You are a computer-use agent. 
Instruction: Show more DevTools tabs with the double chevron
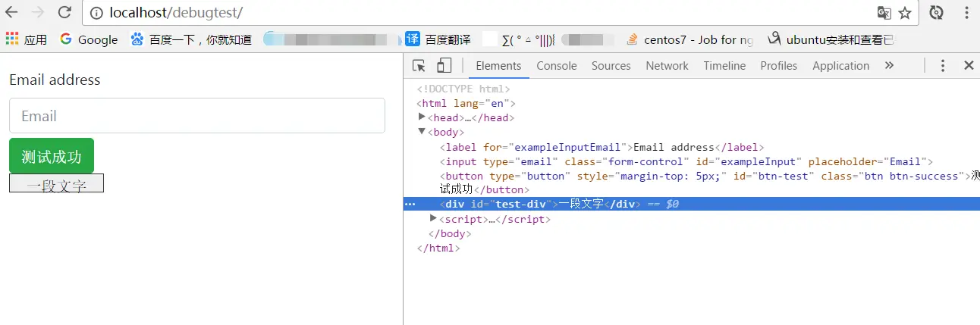click(x=889, y=66)
